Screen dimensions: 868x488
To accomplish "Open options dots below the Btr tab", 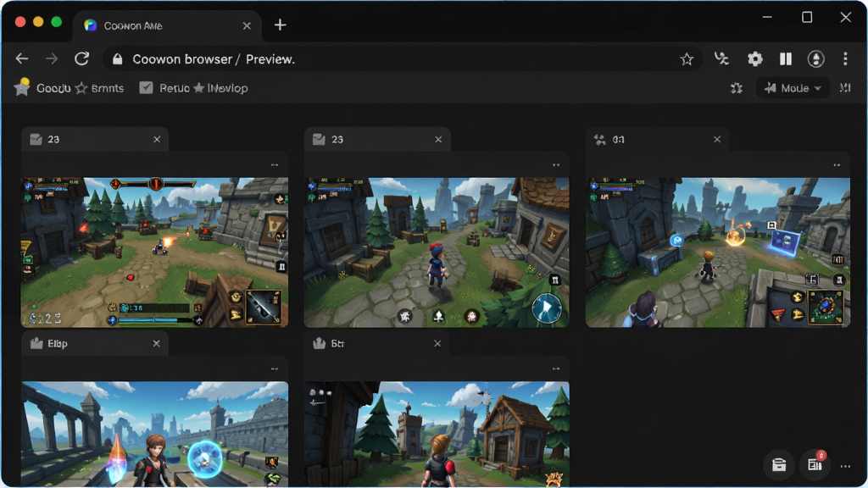I will [x=556, y=369].
